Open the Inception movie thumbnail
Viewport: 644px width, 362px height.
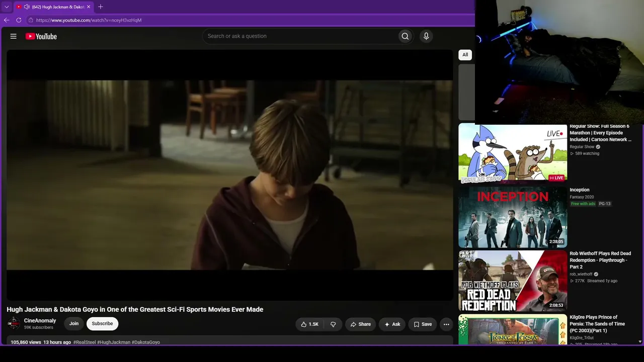[x=513, y=217]
